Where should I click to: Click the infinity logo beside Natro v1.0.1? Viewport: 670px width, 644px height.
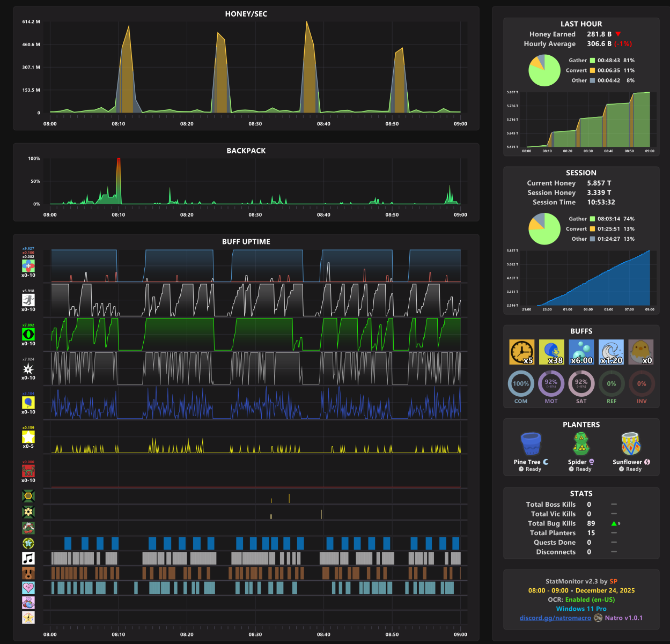pyautogui.click(x=598, y=618)
